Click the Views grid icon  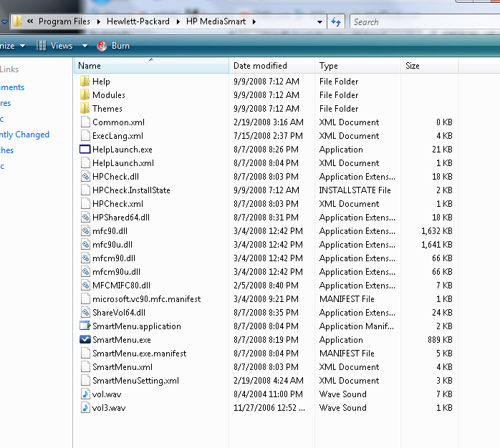pos(41,46)
